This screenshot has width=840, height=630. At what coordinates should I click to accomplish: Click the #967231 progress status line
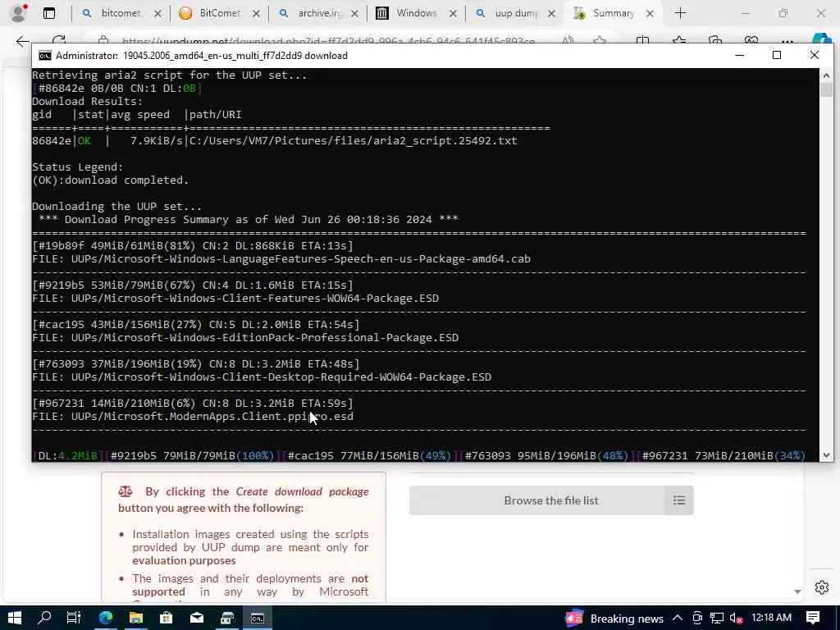click(x=193, y=404)
